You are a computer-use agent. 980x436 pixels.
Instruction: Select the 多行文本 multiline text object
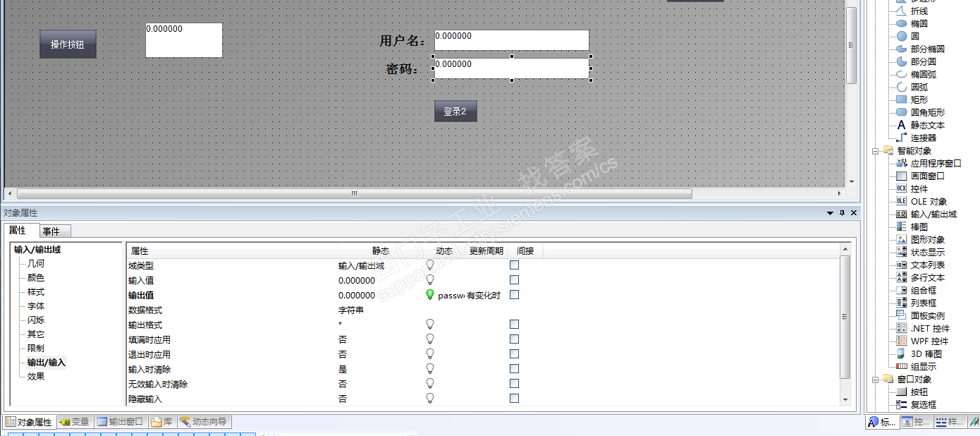tap(928, 277)
